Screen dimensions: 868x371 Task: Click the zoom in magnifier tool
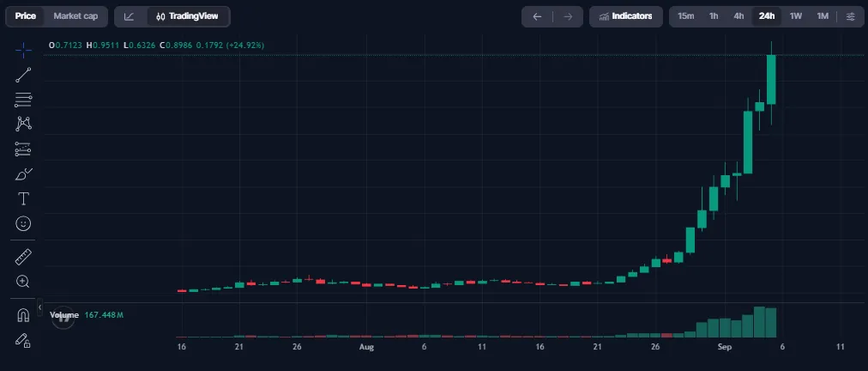(23, 282)
